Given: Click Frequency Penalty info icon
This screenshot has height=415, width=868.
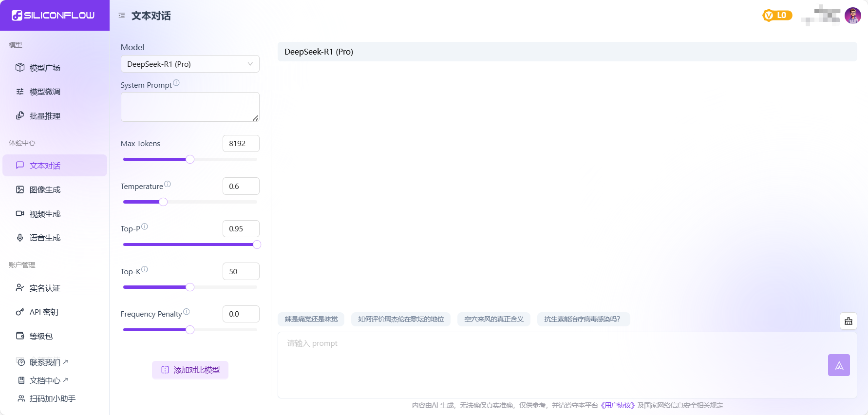Looking at the screenshot, I should [x=187, y=312].
